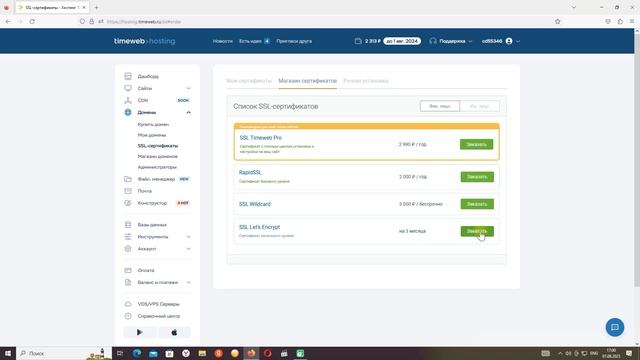Open the Apple App Store button

[174, 332]
